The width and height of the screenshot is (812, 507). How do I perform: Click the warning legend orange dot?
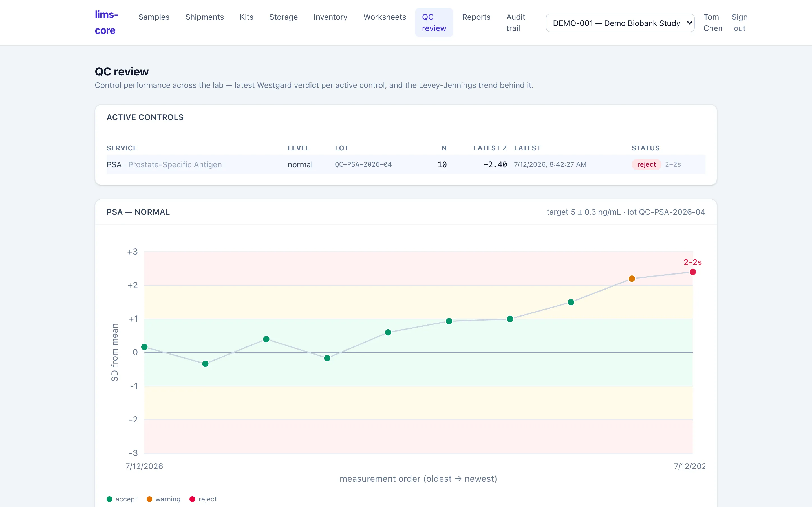click(x=149, y=499)
